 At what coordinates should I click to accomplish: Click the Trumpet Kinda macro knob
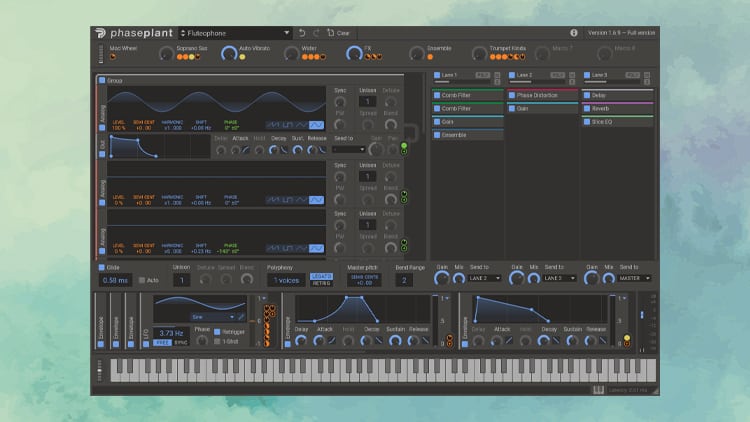[479, 54]
